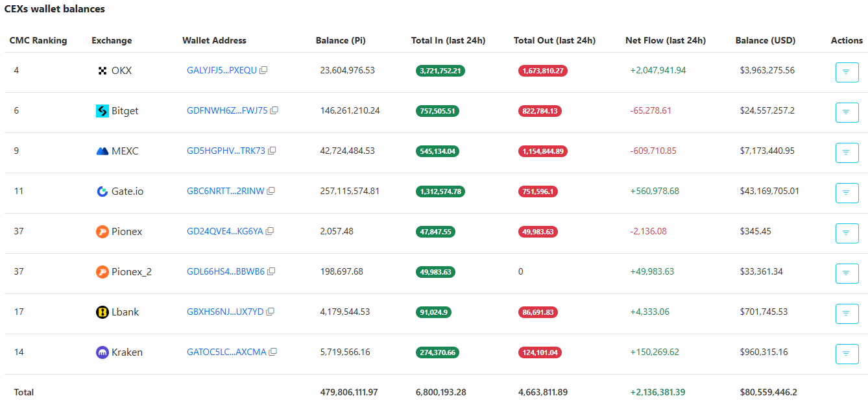
Task: Click the OKX exchange logo
Action: (x=101, y=70)
